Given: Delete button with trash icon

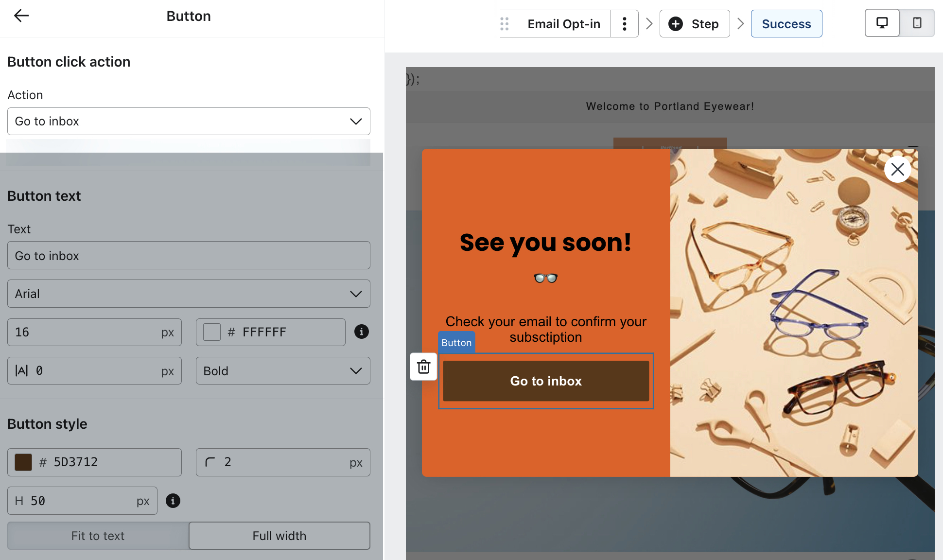Looking at the screenshot, I should (x=424, y=367).
